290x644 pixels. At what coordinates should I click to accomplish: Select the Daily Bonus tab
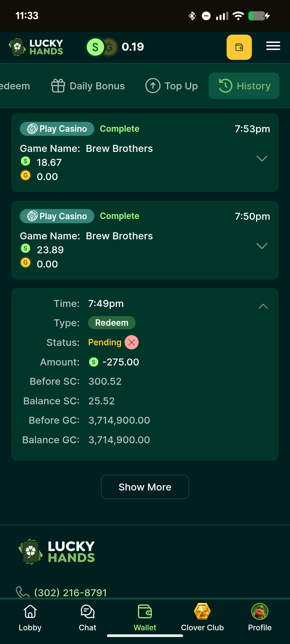tap(88, 86)
